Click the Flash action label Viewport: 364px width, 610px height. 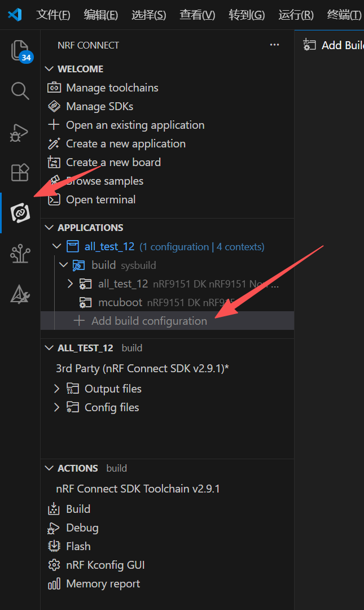coord(78,546)
